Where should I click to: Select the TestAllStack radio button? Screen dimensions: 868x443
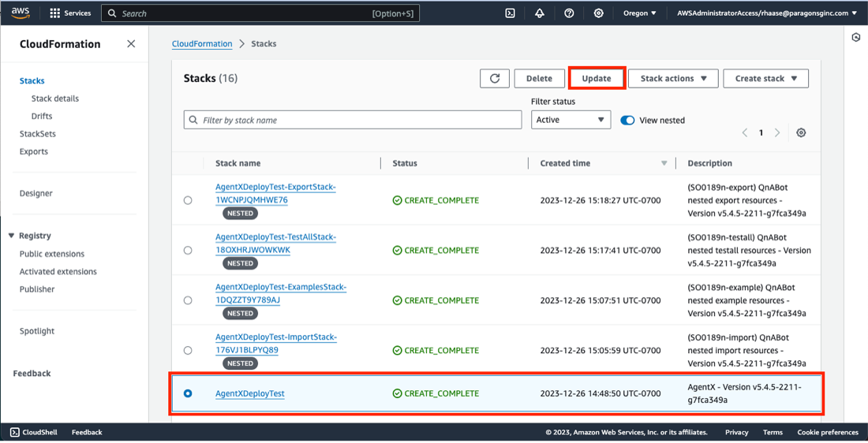188,250
